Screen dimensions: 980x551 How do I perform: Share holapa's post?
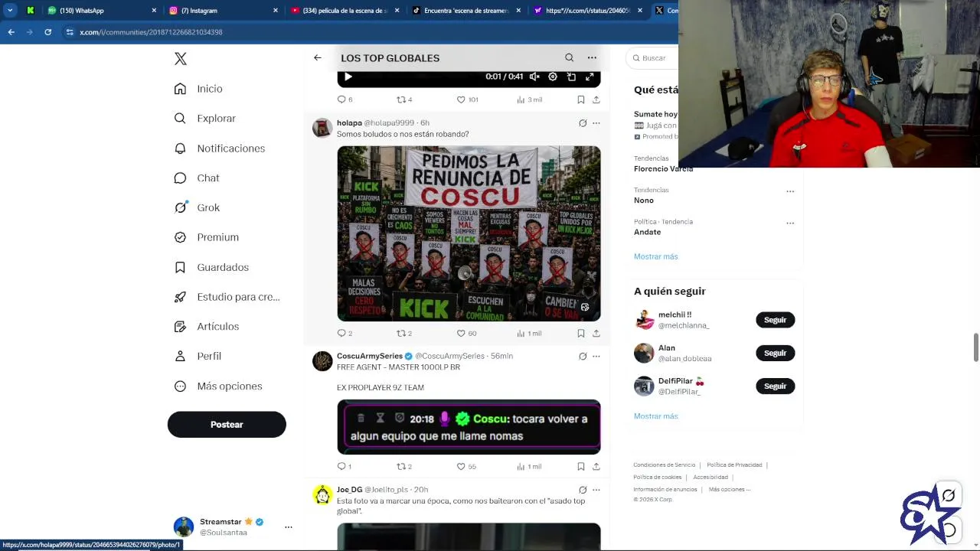pyautogui.click(x=596, y=333)
